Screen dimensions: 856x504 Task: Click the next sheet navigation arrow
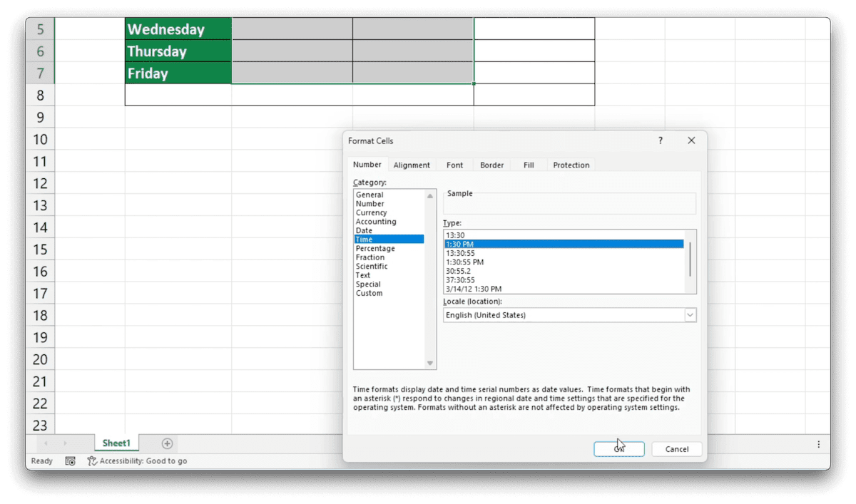coord(65,443)
